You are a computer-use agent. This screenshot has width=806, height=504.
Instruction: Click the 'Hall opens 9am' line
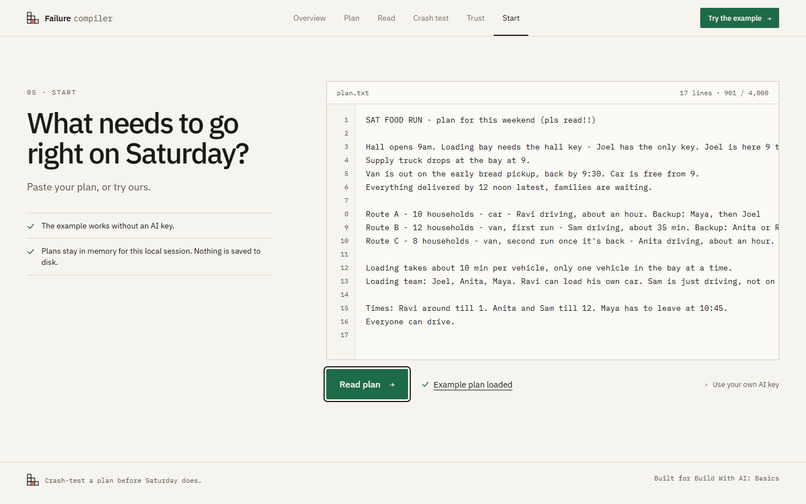click(572, 147)
